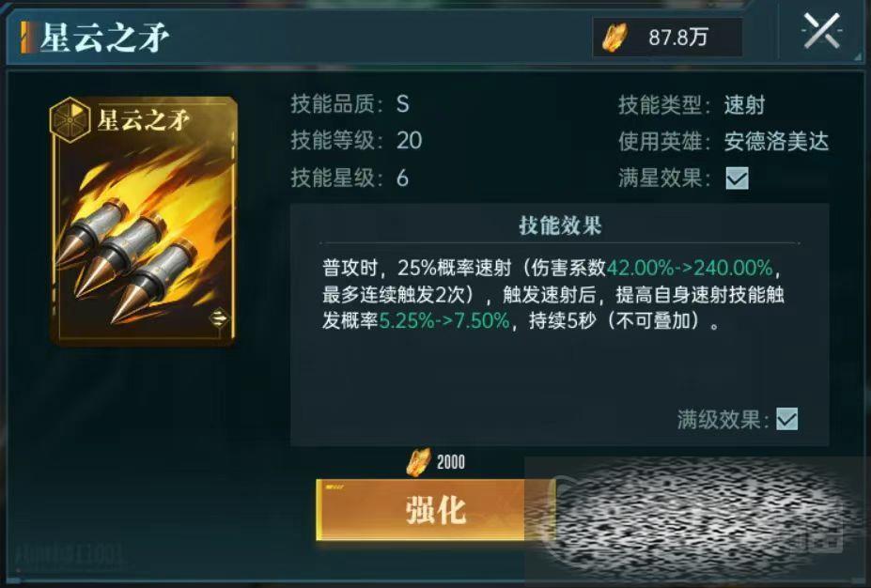Close the 星云之矛 skill panel
The height and width of the screenshot is (588, 871).
coord(821,32)
